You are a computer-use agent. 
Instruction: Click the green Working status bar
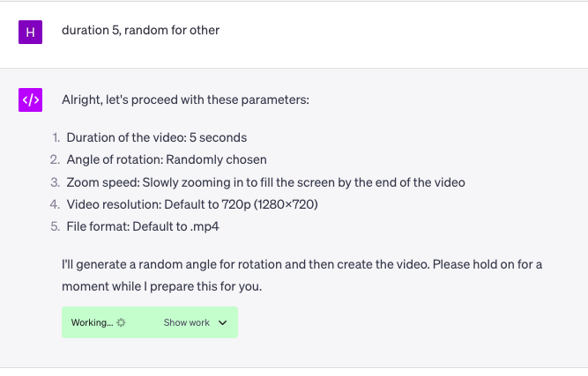150,322
